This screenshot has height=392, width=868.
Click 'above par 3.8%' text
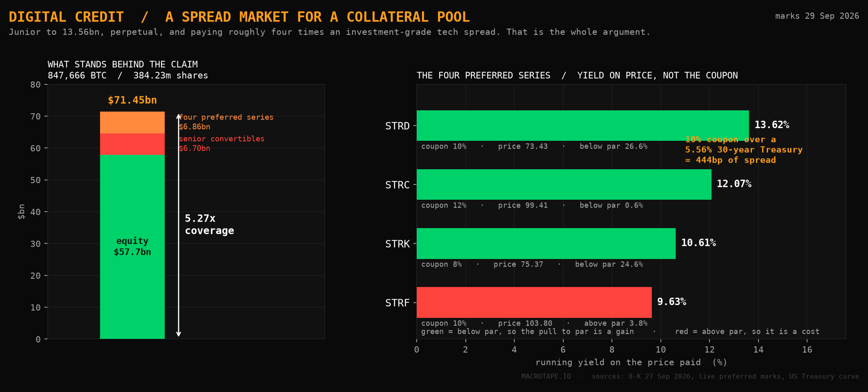coord(616,323)
